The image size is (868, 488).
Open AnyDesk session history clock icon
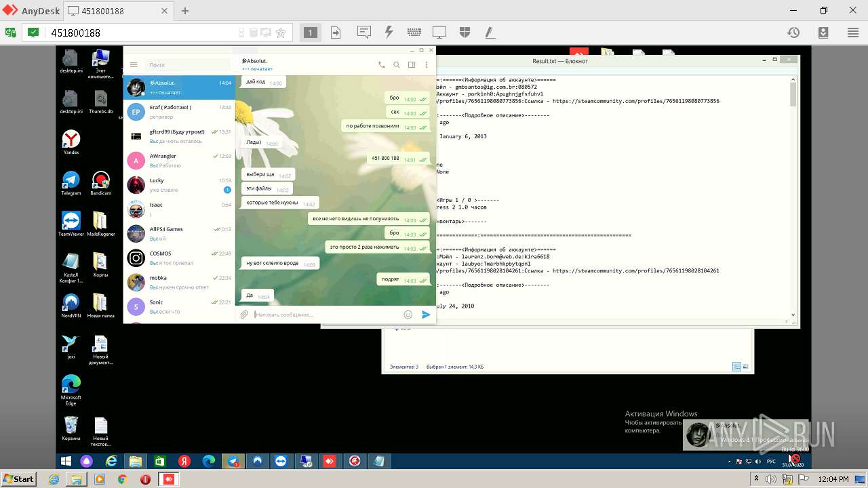coord(793,32)
